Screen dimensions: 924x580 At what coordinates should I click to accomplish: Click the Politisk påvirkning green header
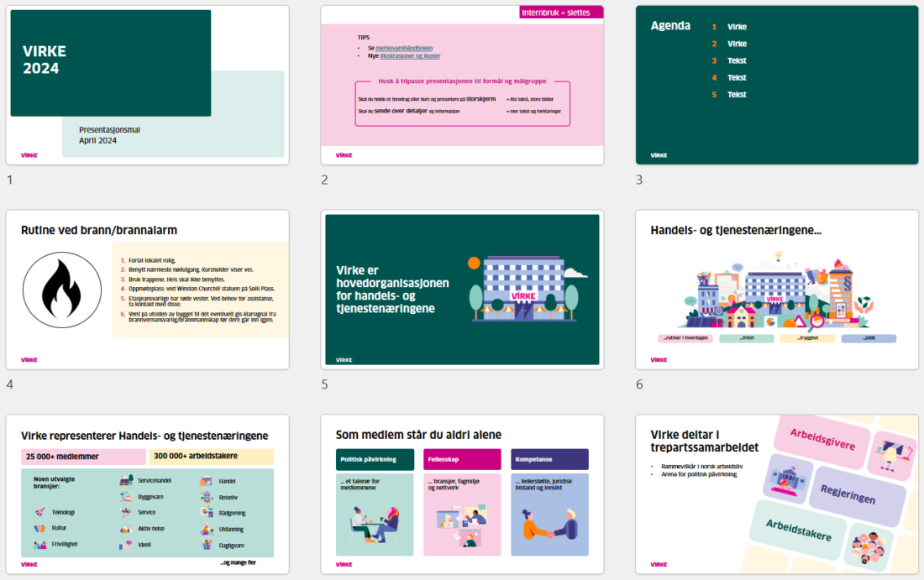tap(375, 459)
